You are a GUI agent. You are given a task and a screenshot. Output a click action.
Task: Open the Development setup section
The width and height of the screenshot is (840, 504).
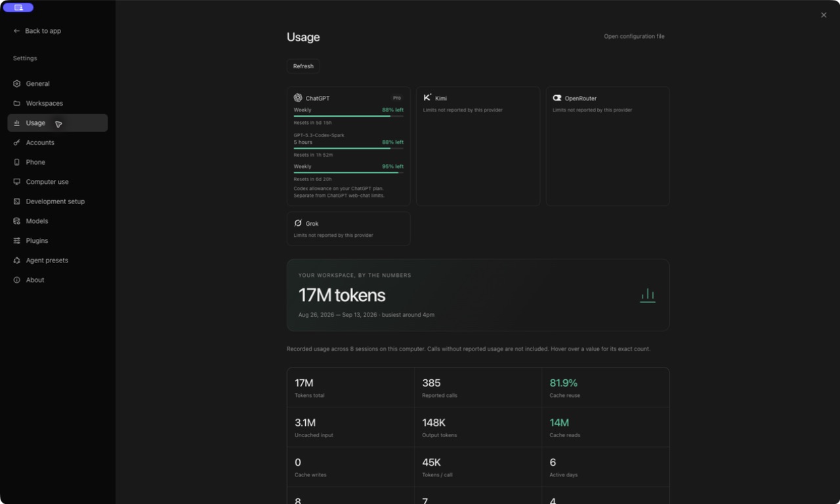point(58,202)
